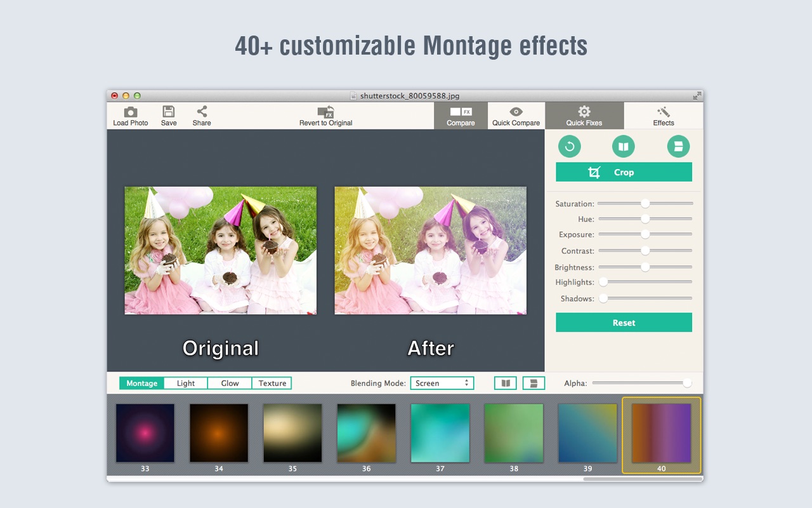The width and height of the screenshot is (812, 508).
Task: Select the Light effects tab
Action: [186, 384]
